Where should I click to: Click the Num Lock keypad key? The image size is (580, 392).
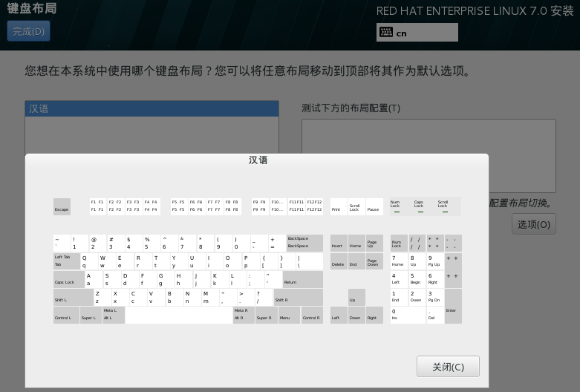[x=399, y=243]
